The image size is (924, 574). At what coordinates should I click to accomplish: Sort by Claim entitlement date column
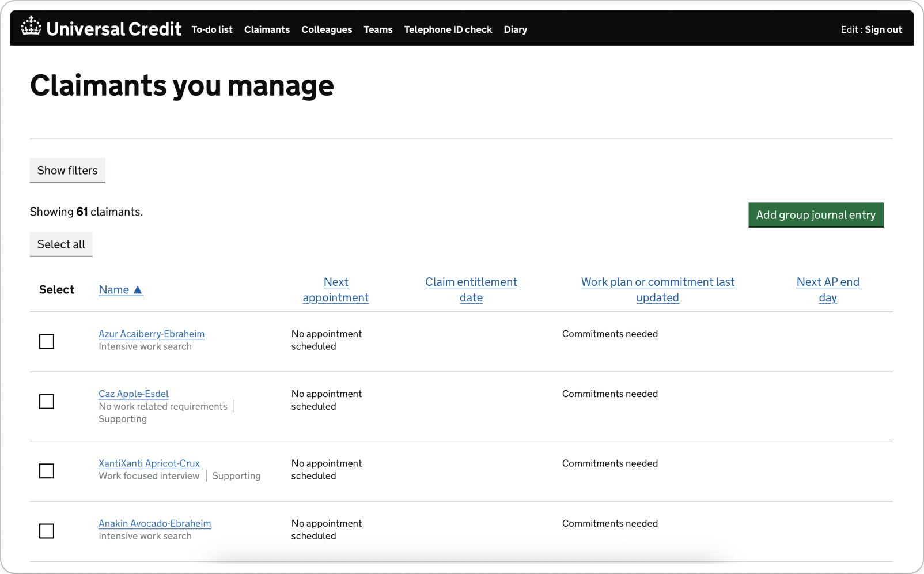[x=471, y=290]
